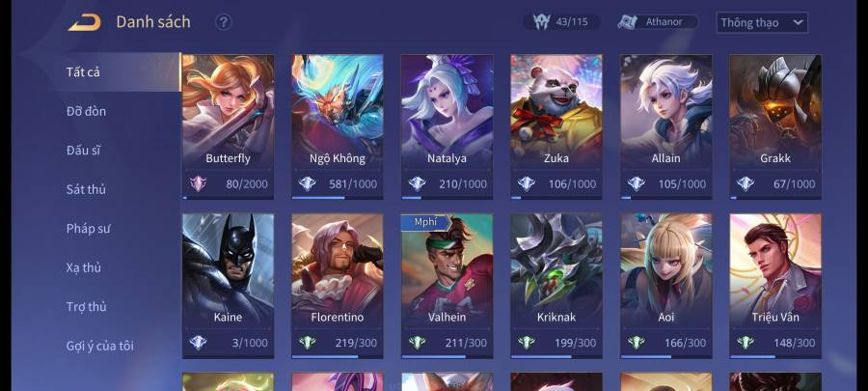Tap the Athanor map scroll icon
Screen dimensions: 868x391
point(628,22)
